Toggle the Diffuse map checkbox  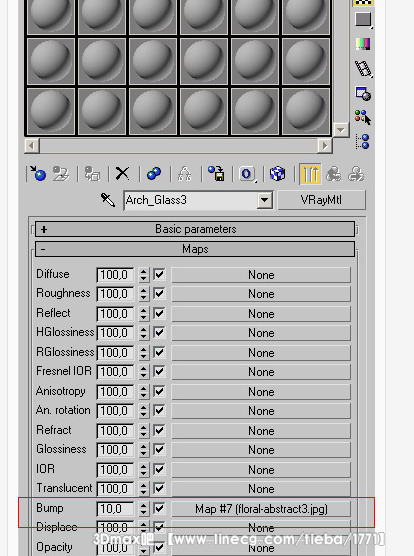click(x=159, y=274)
